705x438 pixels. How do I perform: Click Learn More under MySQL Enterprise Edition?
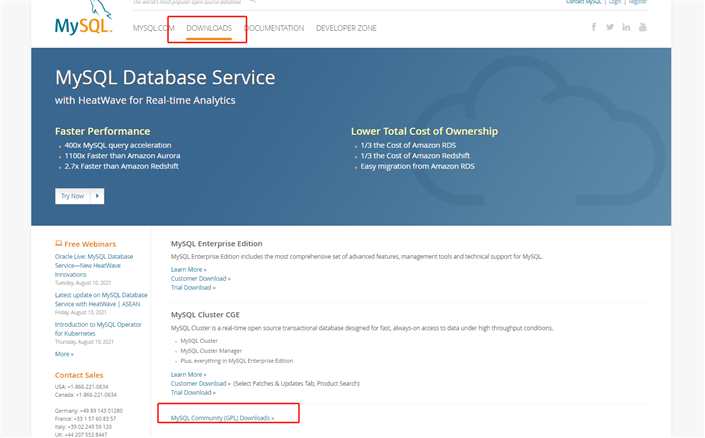[188, 269]
